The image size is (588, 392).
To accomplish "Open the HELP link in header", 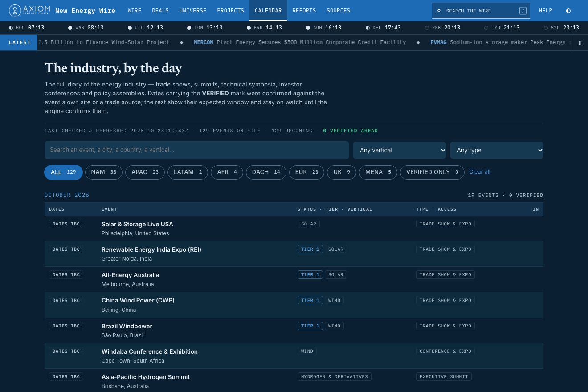I will 546,11.
